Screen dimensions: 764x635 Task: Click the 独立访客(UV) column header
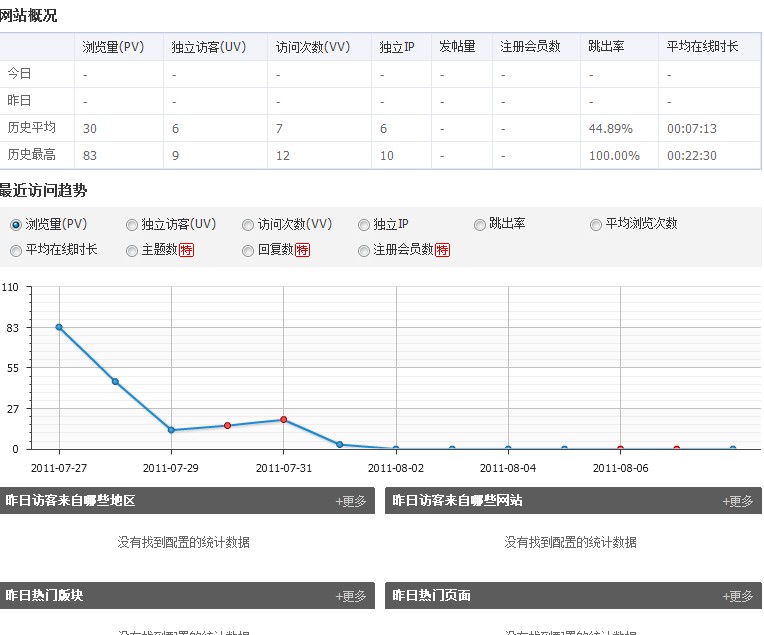pos(209,47)
